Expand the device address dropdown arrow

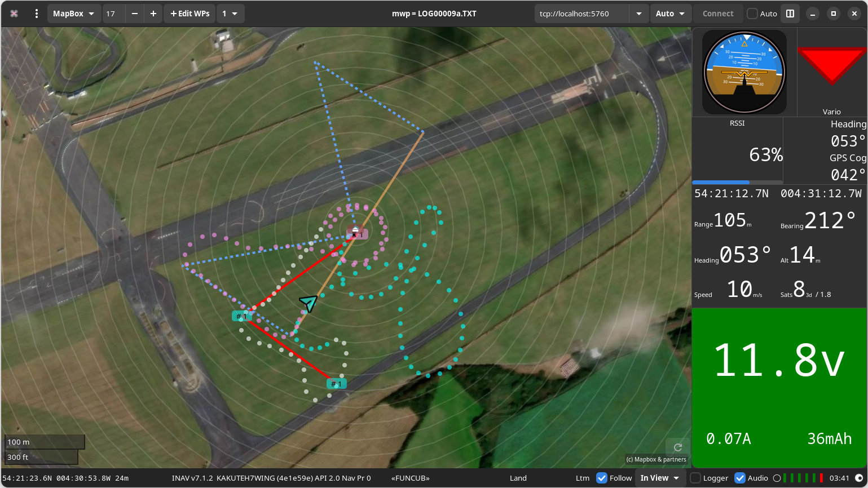tap(639, 14)
